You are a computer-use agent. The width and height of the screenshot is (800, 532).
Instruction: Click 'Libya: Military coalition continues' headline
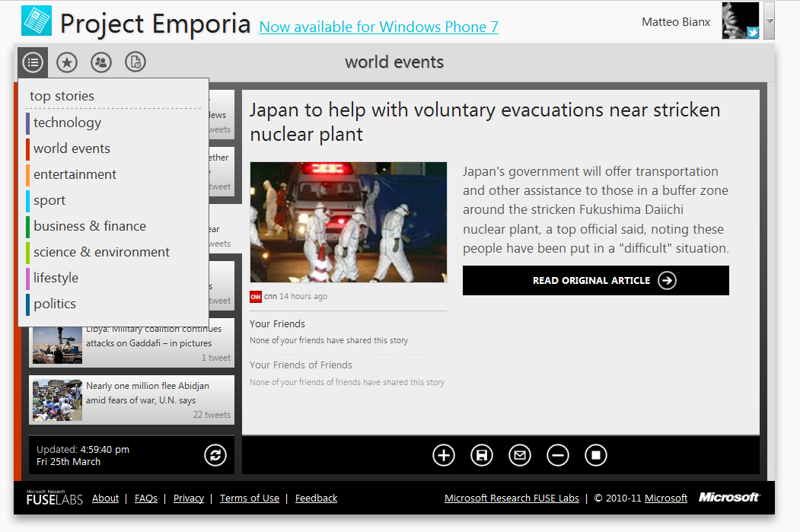point(154,336)
